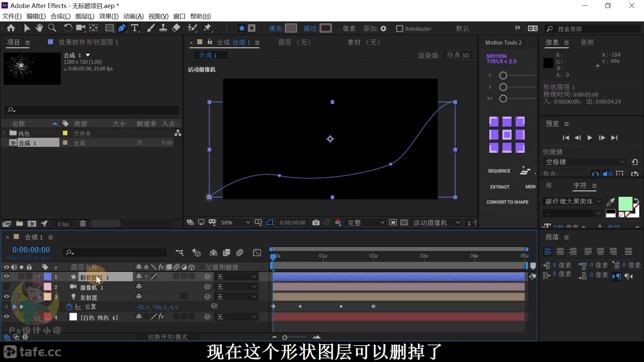644x362 pixels.
Task: Click the timeline current time 0:00:00:00
Action: (31, 250)
